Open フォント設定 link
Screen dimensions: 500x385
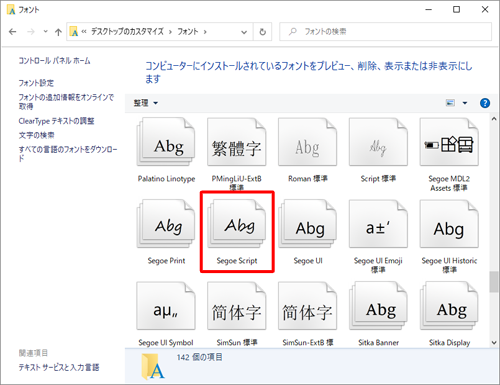[x=36, y=83]
